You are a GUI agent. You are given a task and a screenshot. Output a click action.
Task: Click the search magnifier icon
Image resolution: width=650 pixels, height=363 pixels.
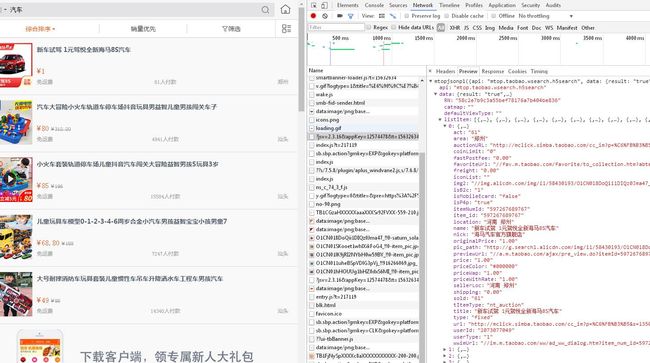coord(265,10)
